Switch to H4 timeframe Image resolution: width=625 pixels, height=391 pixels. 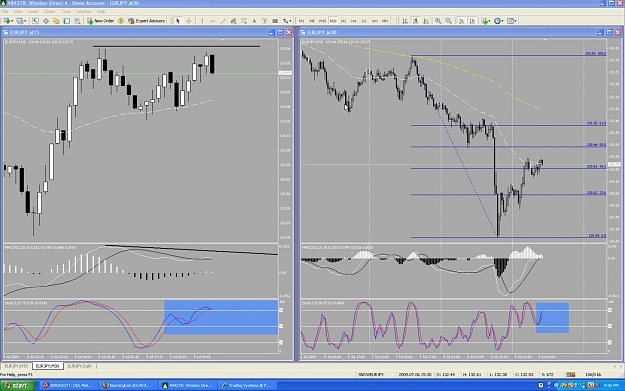pos(354,21)
